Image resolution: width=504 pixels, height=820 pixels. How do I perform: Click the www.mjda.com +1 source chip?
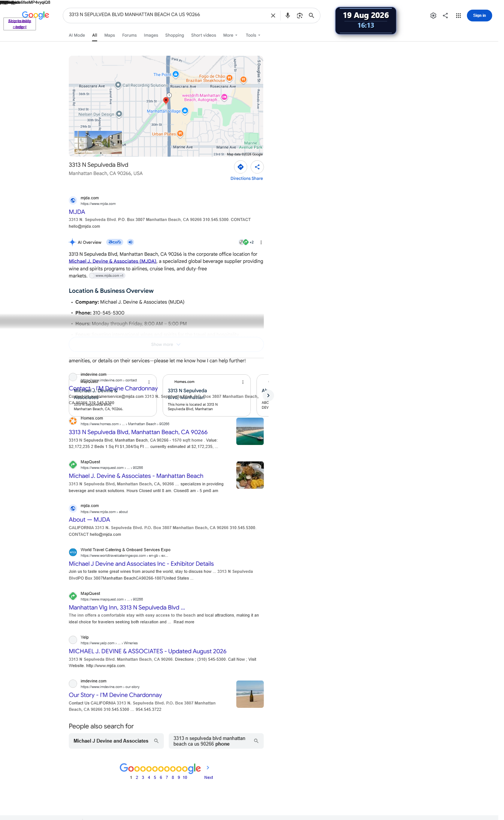[107, 276]
